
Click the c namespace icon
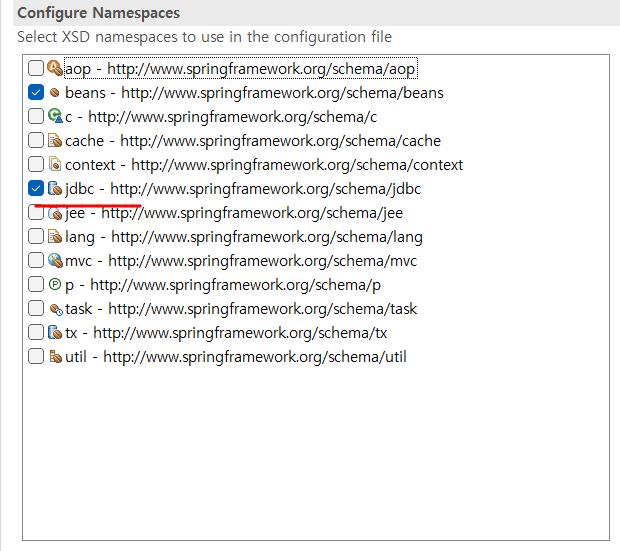(x=55, y=116)
